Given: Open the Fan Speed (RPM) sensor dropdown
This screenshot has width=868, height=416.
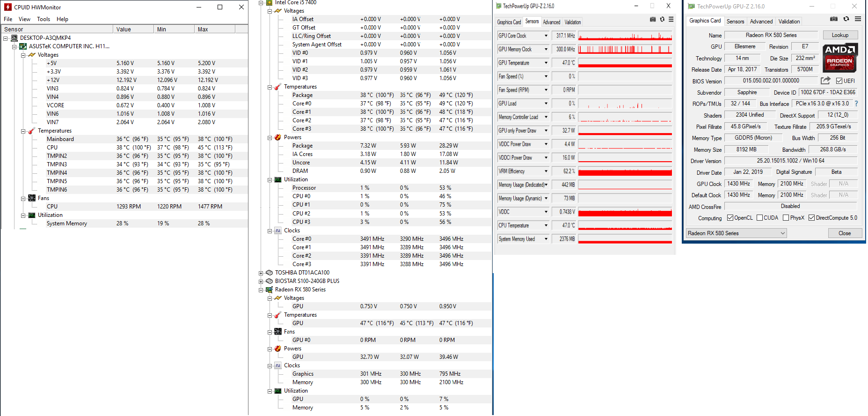Looking at the screenshot, I should [x=546, y=90].
